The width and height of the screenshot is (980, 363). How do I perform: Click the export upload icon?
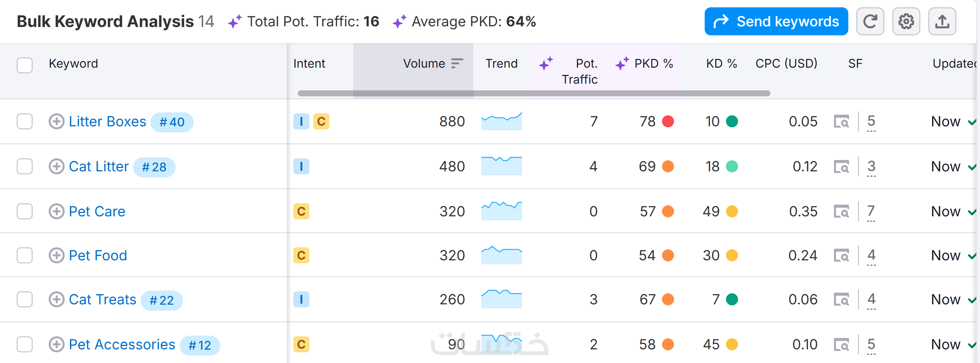(942, 21)
